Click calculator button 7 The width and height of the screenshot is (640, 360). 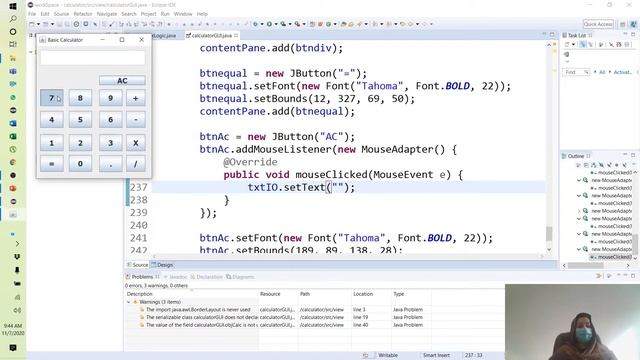click(52, 98)
